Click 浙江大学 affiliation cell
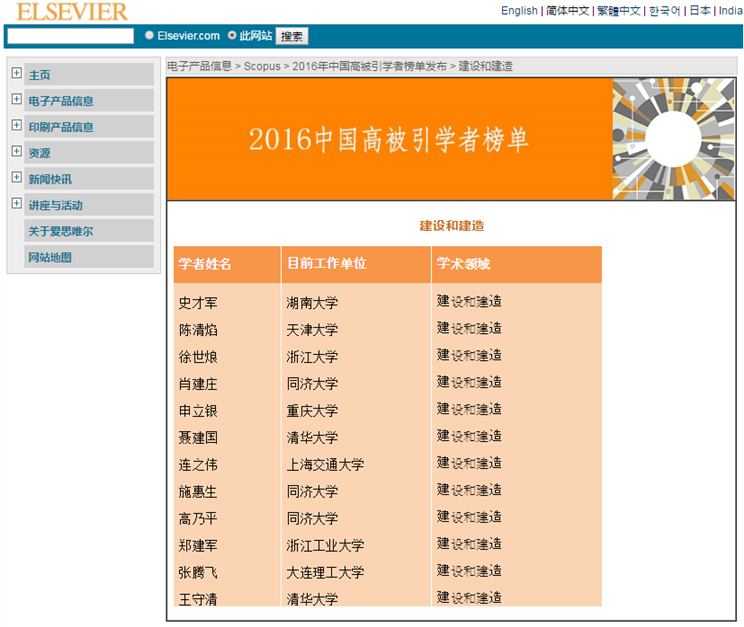Viewport: 744px width, 627px height. click(312, 357)
